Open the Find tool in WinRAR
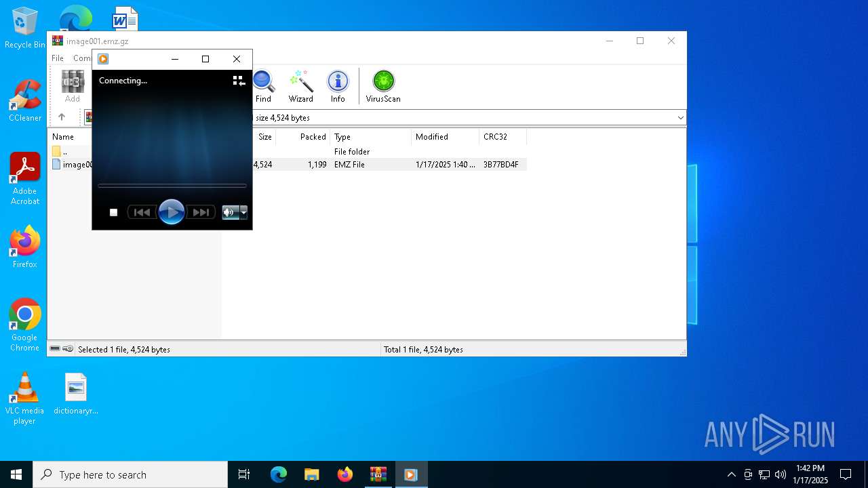The image size is (868, 488). [263, 87]
